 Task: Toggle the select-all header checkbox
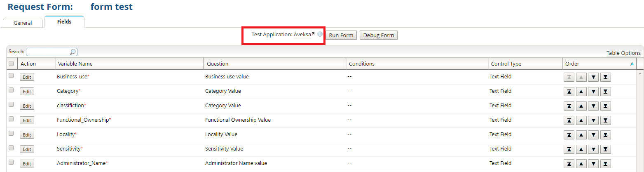[11, 64]
